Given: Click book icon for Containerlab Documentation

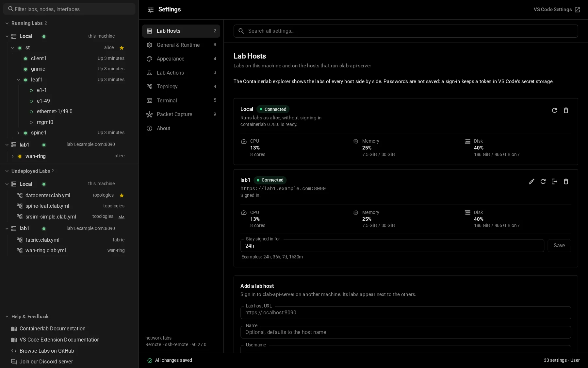Looking at the screenshot, I should pos(14,329).
